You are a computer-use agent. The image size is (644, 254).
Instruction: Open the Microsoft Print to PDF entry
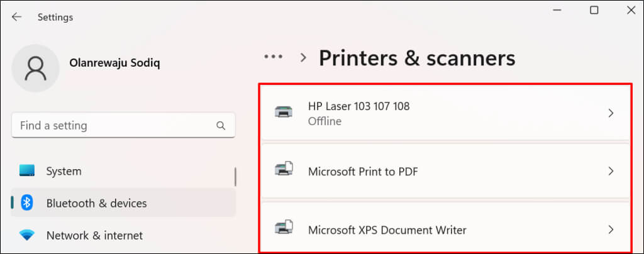(363, 171)
